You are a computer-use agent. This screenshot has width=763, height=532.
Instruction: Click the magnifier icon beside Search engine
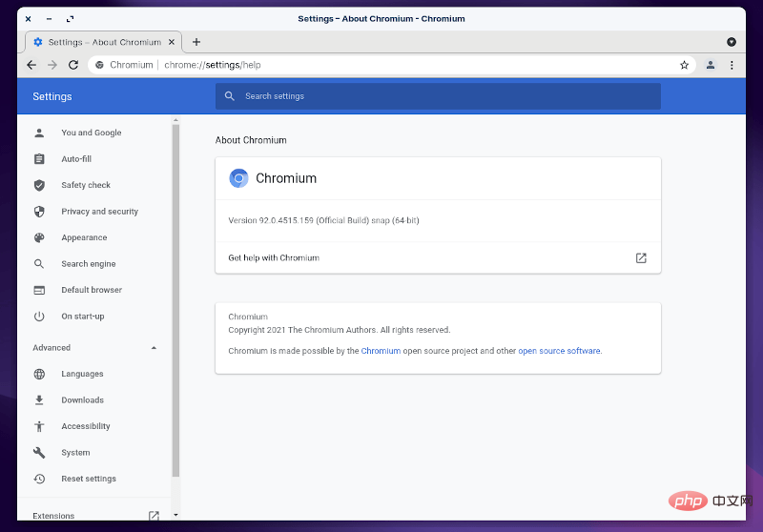39,264
